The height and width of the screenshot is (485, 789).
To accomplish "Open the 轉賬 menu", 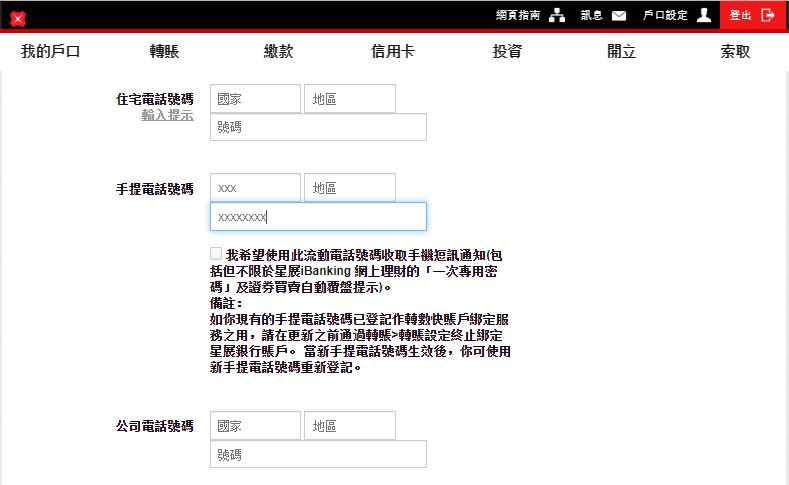I will 164,52.
